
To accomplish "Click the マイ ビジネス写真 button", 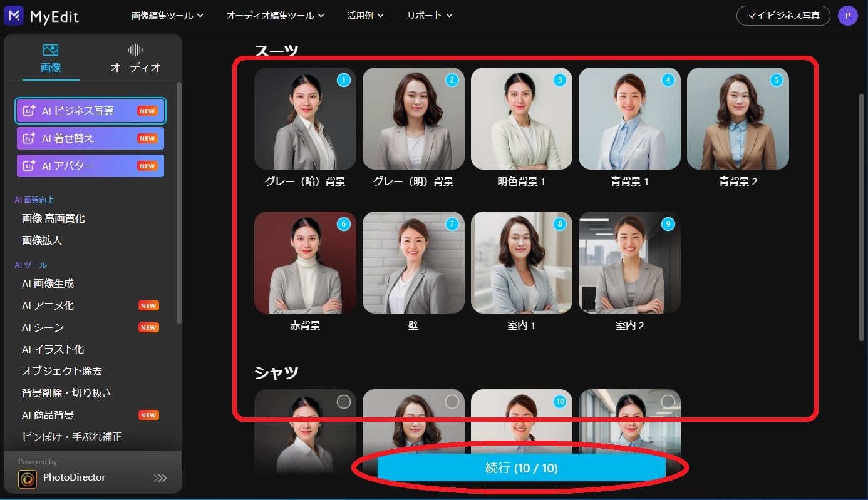I will point(783,16).
